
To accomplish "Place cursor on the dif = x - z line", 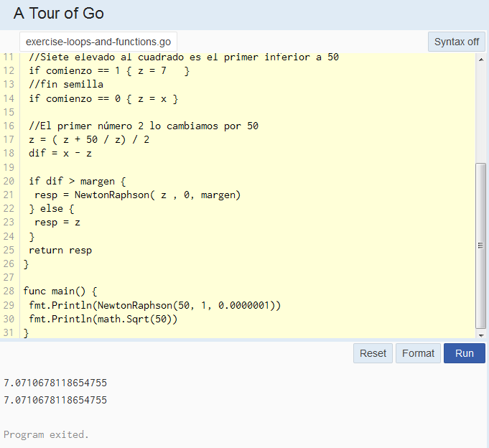I will [x=60, y=154].
